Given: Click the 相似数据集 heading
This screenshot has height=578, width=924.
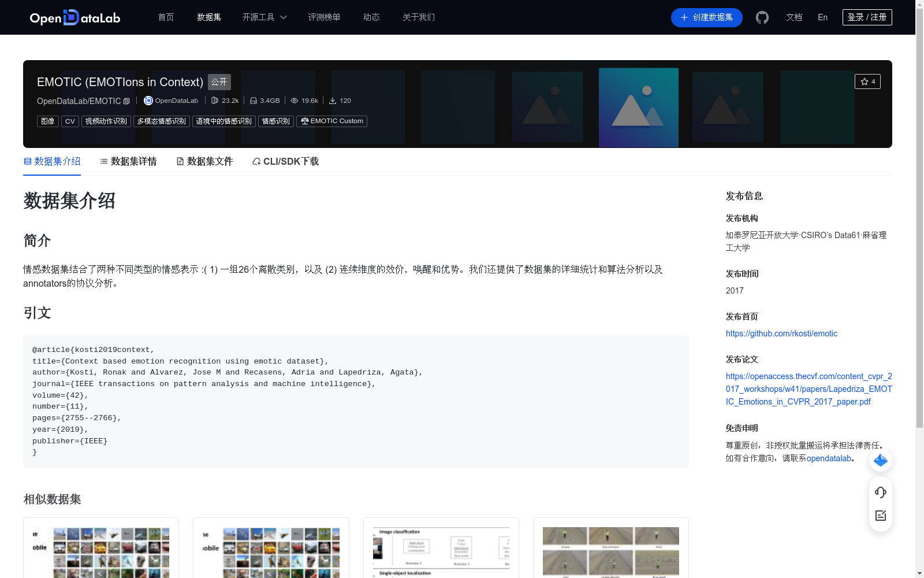Looking at the screenshot, I should (52, 499).
